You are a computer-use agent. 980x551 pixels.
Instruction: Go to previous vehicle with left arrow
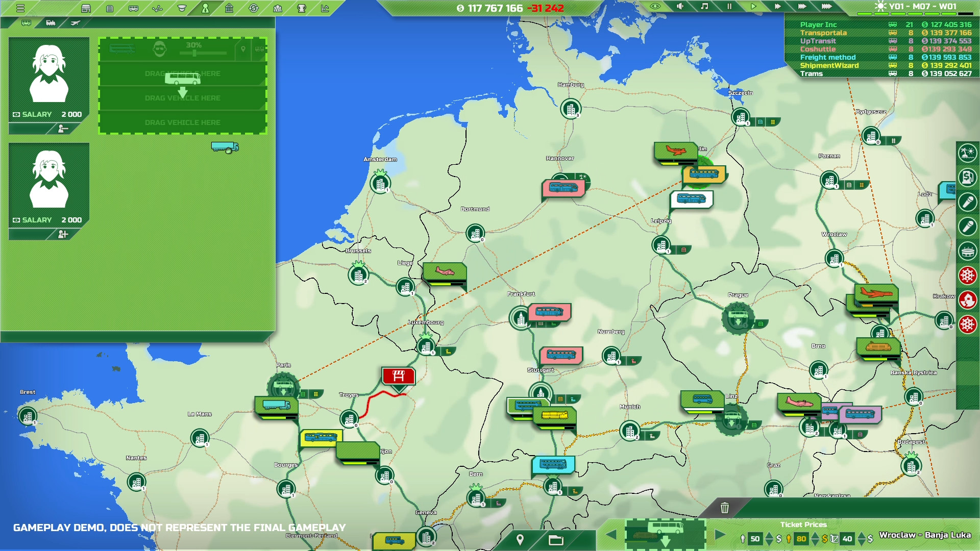click(611, 535)
